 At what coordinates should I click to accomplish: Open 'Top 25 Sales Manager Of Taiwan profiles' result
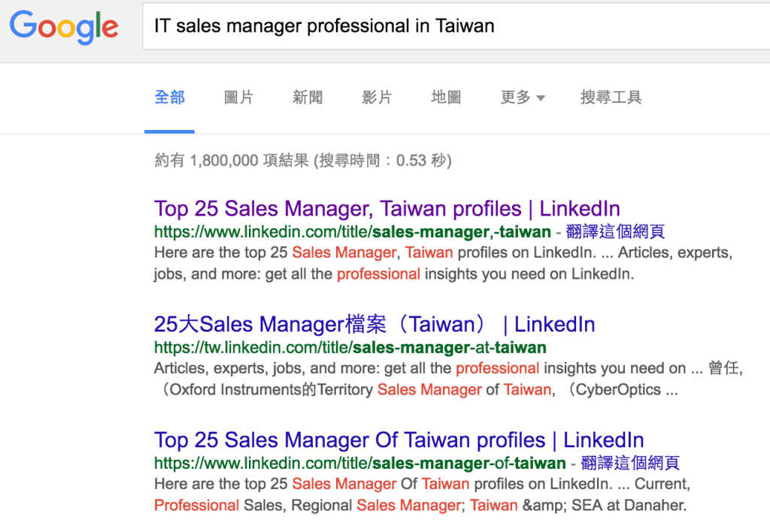coord(399,440)
